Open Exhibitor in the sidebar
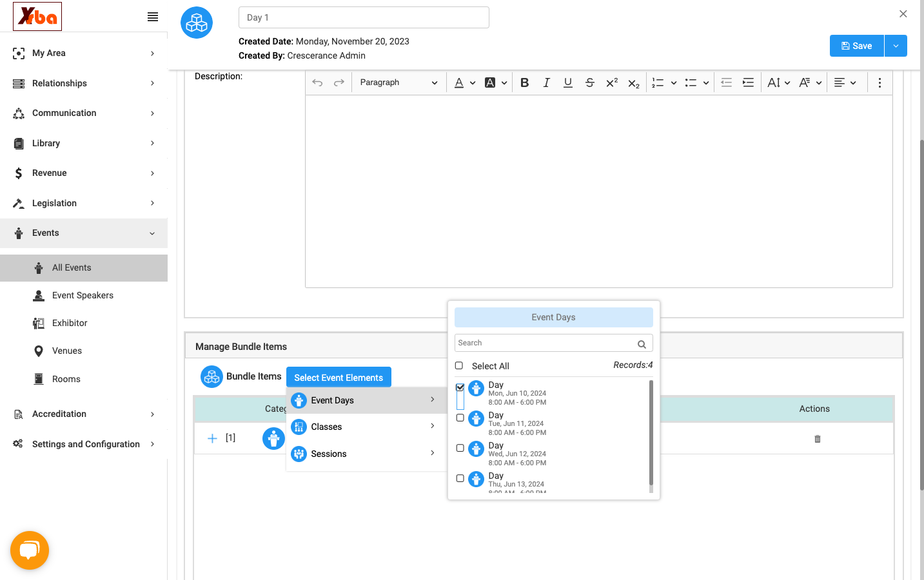 (x=84, y=323)
